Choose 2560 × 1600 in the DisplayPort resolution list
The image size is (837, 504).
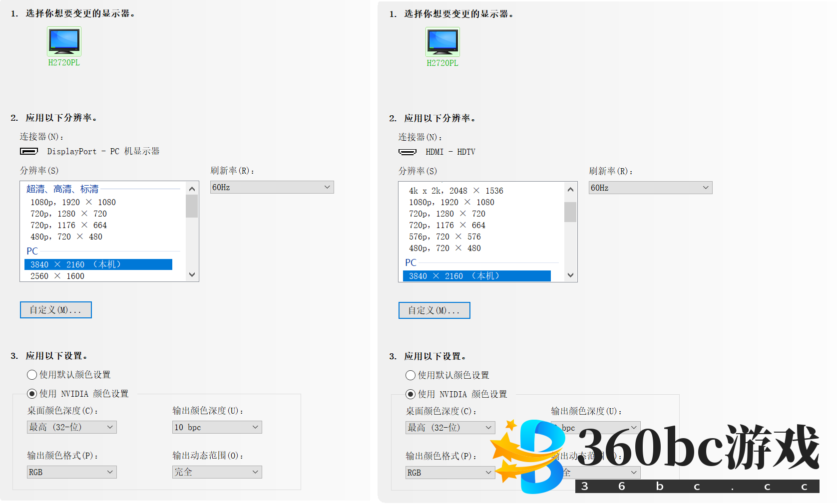[x=57, y=276]
